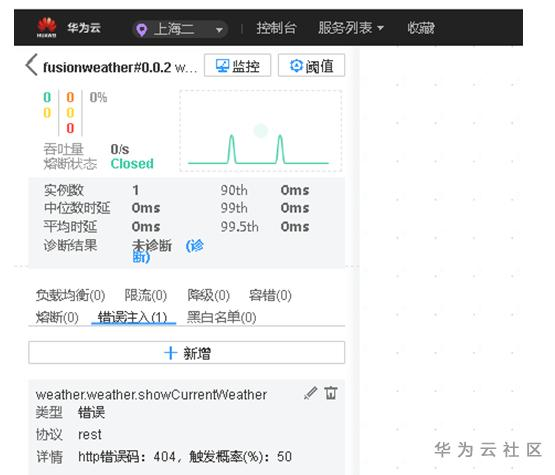Click the http错误码 404 detail text
The width and height of the screenshot is (555, 475).
(x=185, y=457)
